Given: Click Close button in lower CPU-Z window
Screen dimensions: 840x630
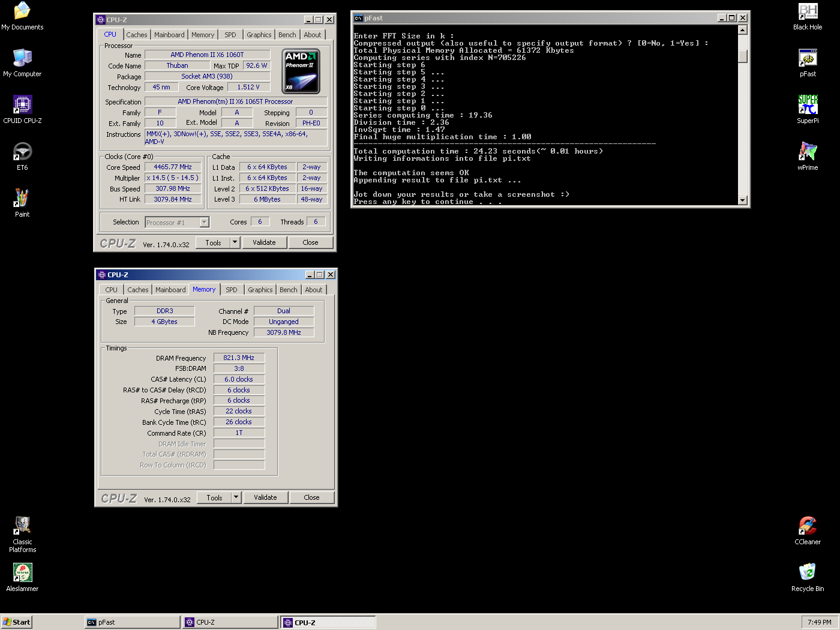Looking at the screenshot, I should 311,497.
